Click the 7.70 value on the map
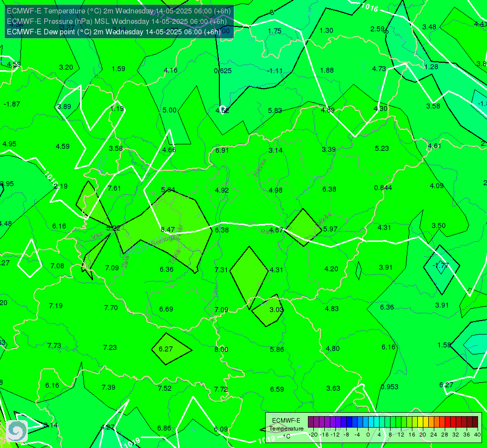Image resolution: width=487 pixels, height=448 pixels. (111, 308)
